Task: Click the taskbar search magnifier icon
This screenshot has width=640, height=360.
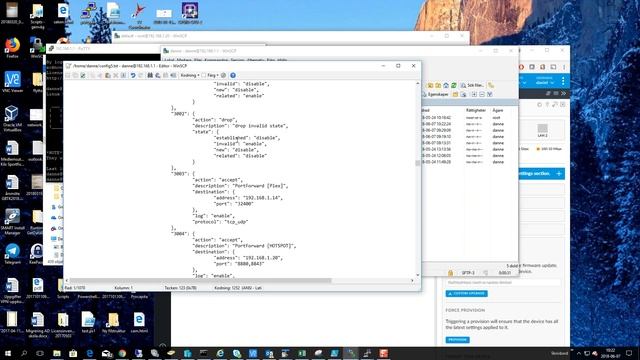Action: 24,353
